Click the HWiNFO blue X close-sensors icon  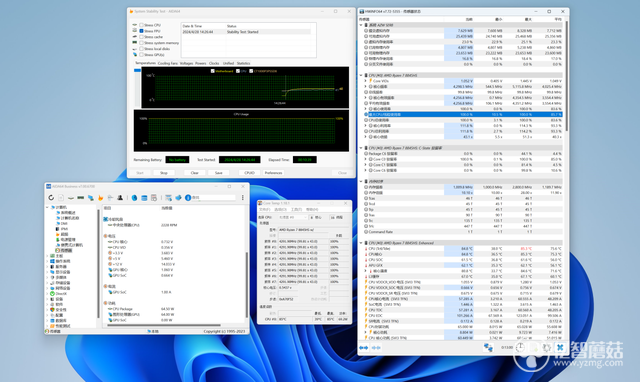560,347
